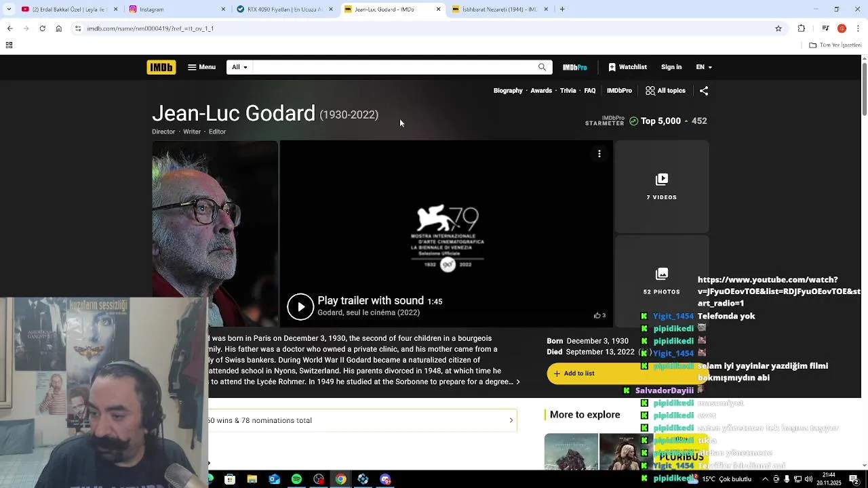Open the IMDb Menu
The height and width of the screenshot is (488, 868).
tap(201, 67)
